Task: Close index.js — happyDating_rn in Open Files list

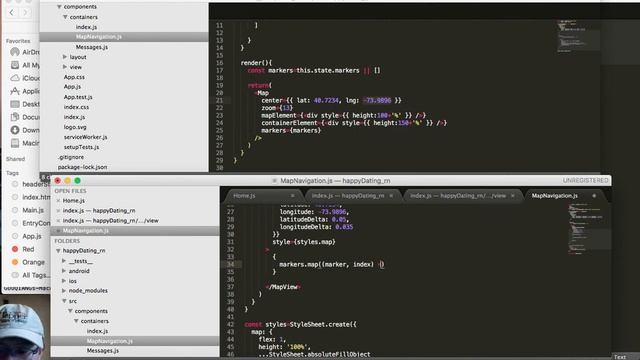Action: pyautogui.click(x=58, y=211)
